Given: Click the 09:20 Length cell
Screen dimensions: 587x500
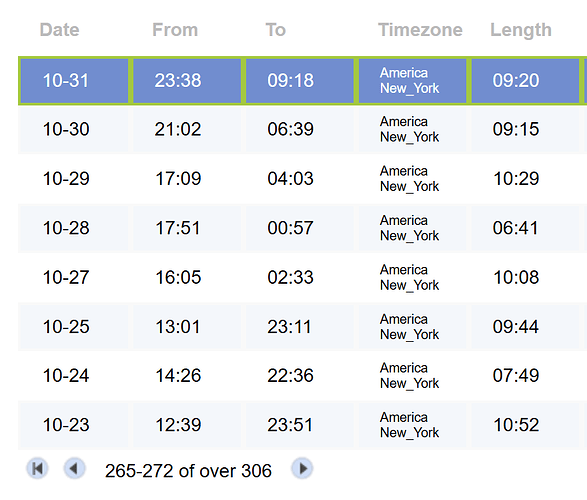Looking at the screenshot, I should 525,80.
